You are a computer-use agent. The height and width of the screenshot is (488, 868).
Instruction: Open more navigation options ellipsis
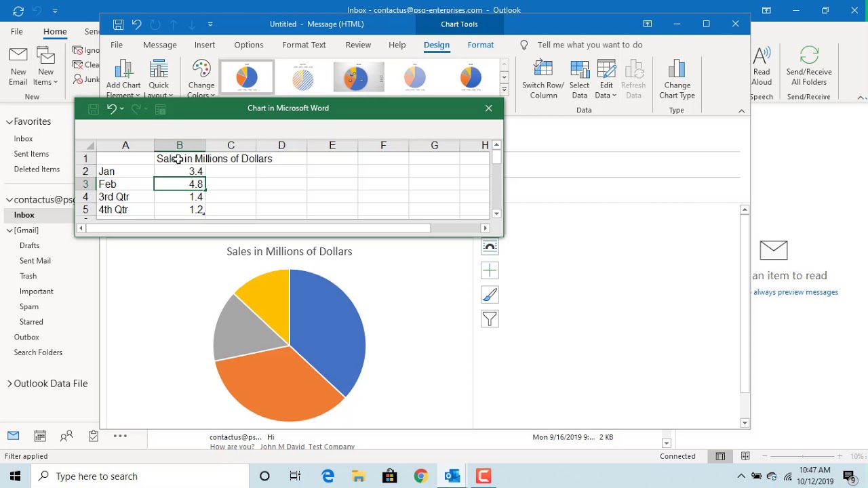(120, 436)
